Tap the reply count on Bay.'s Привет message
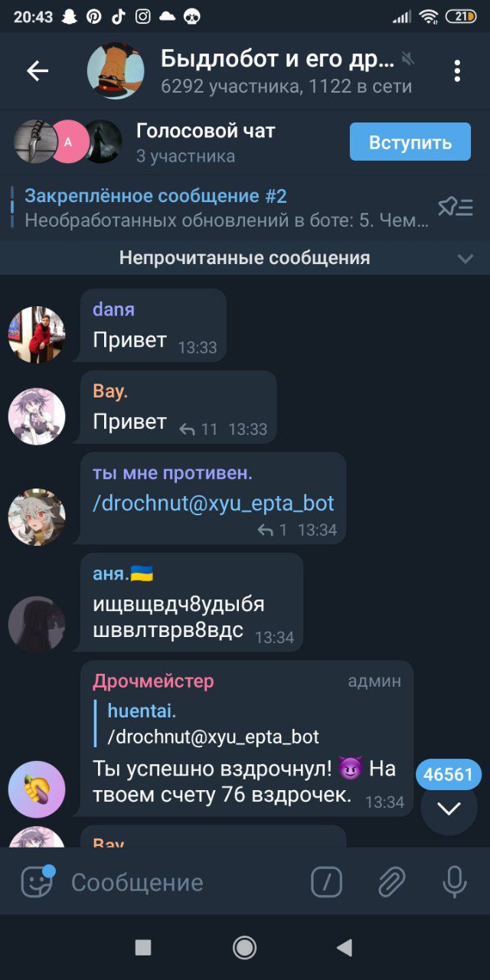490x980 pixels. coord(199,430)
